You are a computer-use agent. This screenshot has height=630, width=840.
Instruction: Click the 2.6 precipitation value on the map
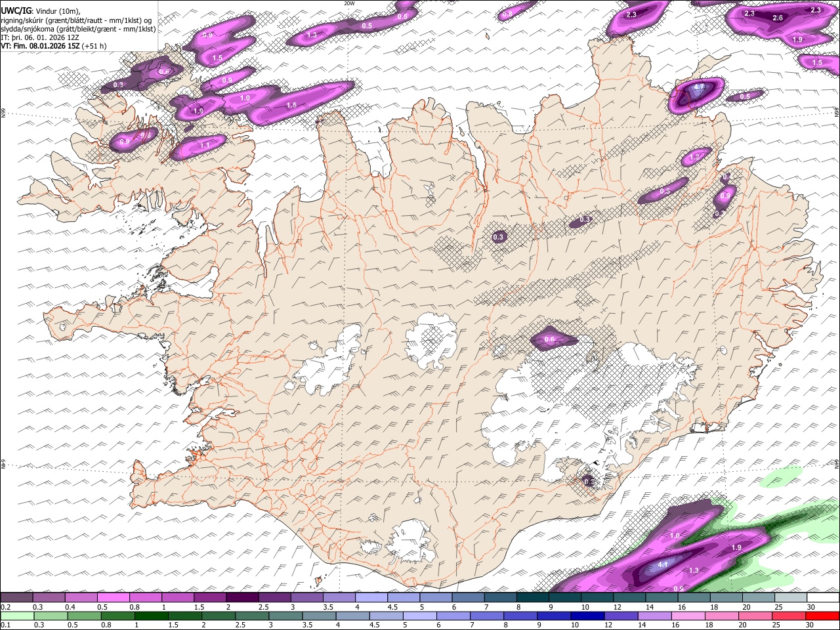(x=778, y=18)
